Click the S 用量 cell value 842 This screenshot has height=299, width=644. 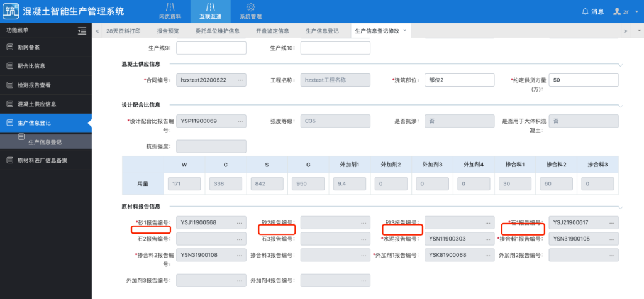[x=267, y=184]
